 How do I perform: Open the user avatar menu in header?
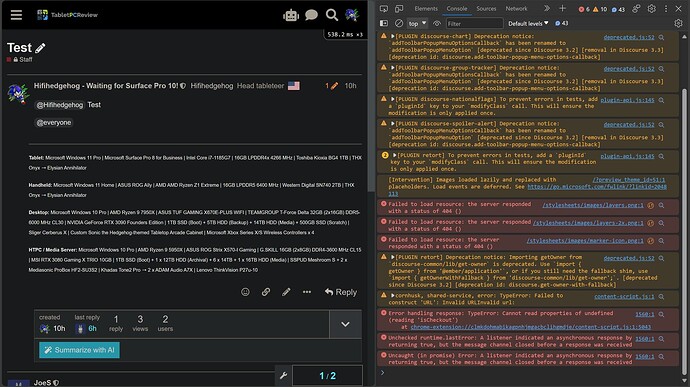pos(352,15)
